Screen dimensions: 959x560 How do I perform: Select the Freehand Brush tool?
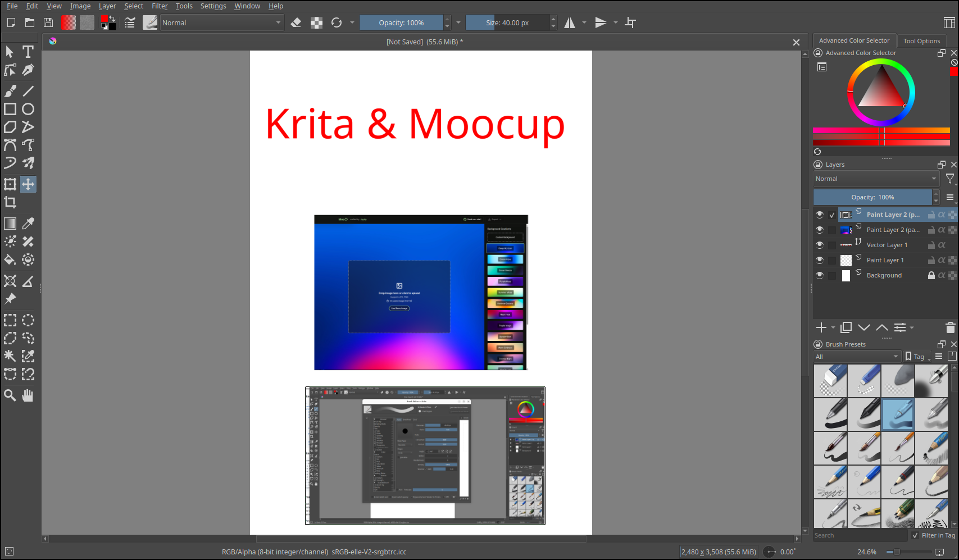pos(10,90)
